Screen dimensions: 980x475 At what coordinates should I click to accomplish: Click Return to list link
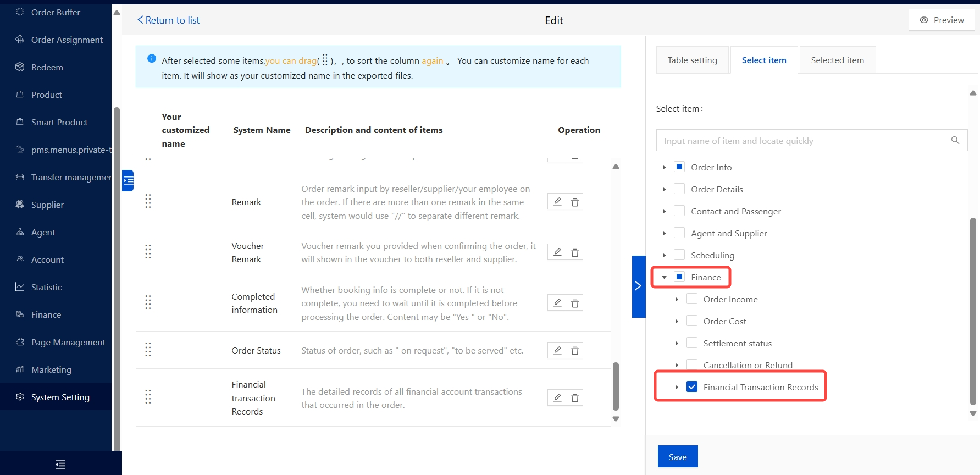tap(168, 20)
